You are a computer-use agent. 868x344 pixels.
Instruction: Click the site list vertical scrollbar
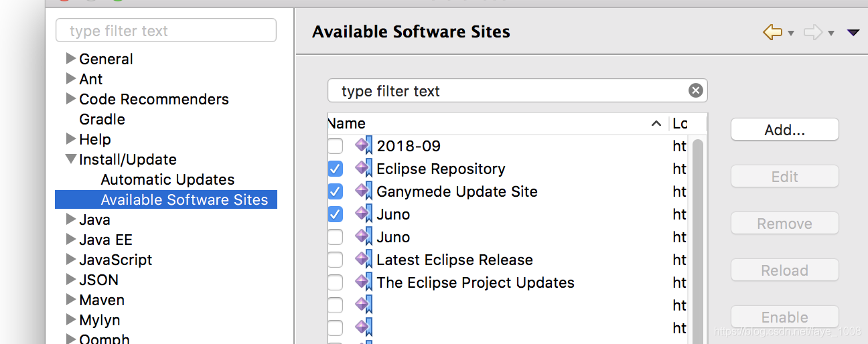pos(697,241)
